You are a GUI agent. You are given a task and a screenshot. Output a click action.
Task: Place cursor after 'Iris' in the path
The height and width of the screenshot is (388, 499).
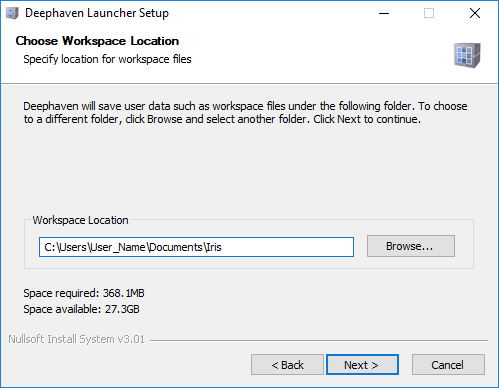tap(222, 247)
